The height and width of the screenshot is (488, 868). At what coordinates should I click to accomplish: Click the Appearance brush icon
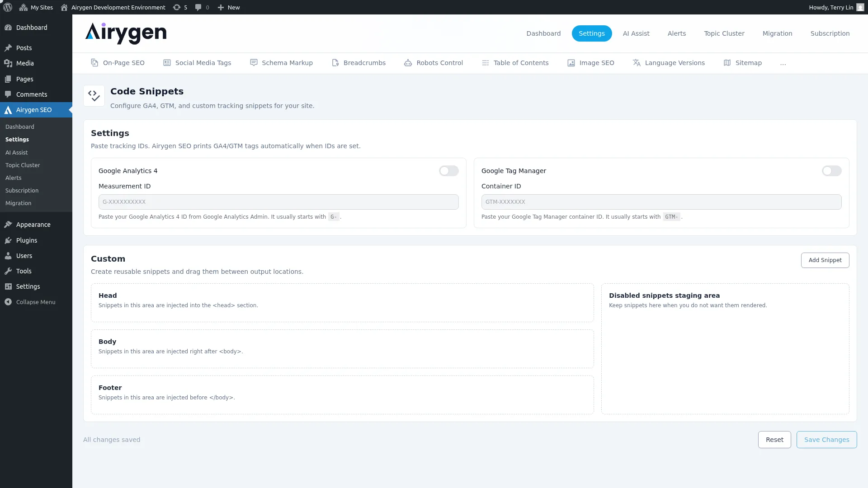pos(8,225)
